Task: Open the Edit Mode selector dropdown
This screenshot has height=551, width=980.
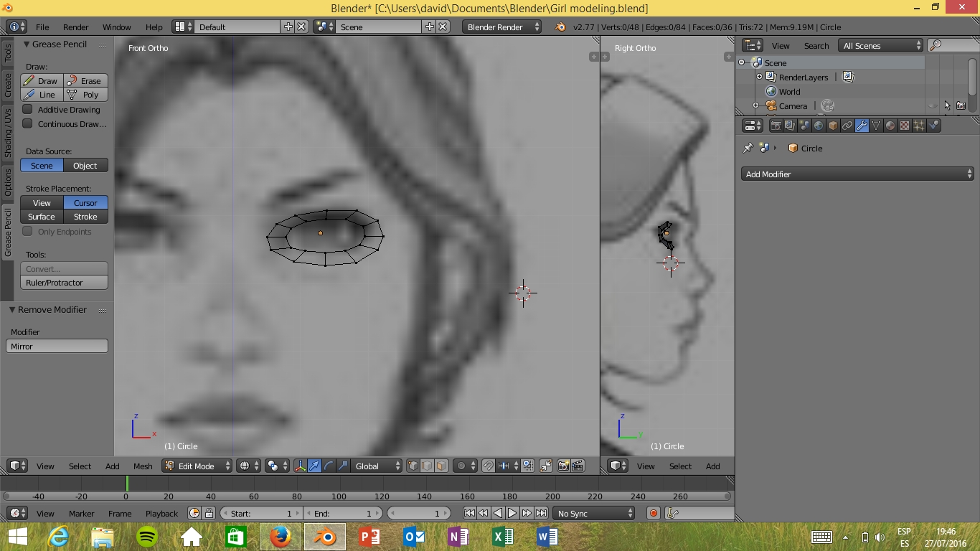Action: (x=197, y=466)
